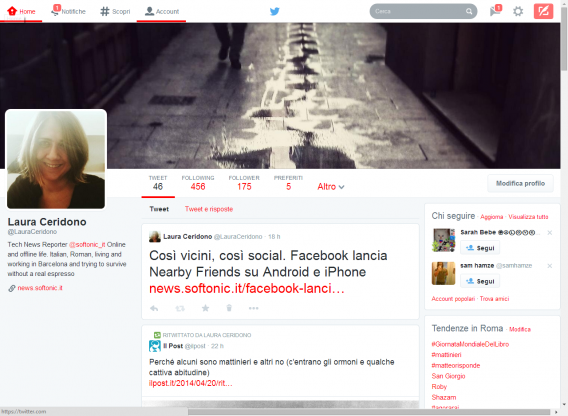Click Laura Ceridono name in first tweet
568x416 pixels.
[x=187, y=237]
